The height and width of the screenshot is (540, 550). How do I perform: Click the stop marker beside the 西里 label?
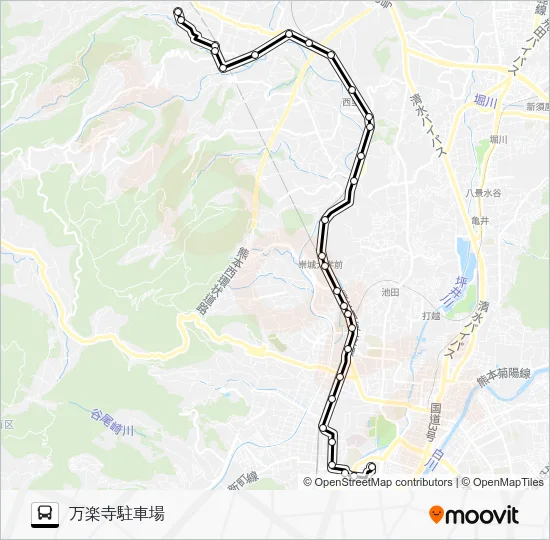(352, 90)
